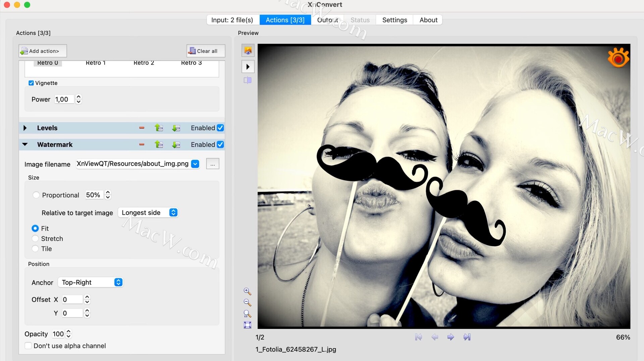Open the Anchor Top-Right dropdown
Image resolution: width=644 pixels, height=361 pixels.
pos(91,282)
